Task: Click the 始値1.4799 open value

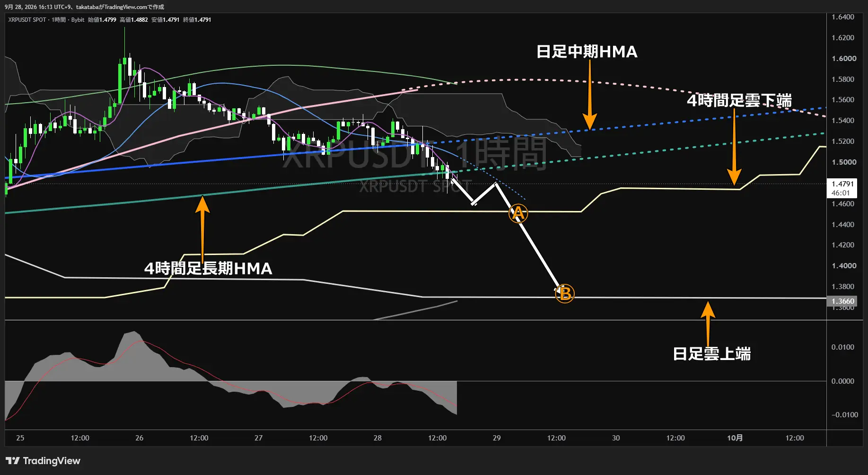Action: tap(102, 20)
